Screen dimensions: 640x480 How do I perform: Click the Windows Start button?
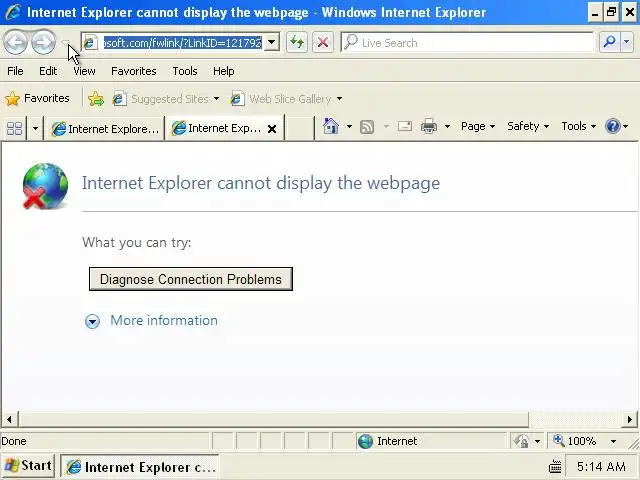click(28, 466)
